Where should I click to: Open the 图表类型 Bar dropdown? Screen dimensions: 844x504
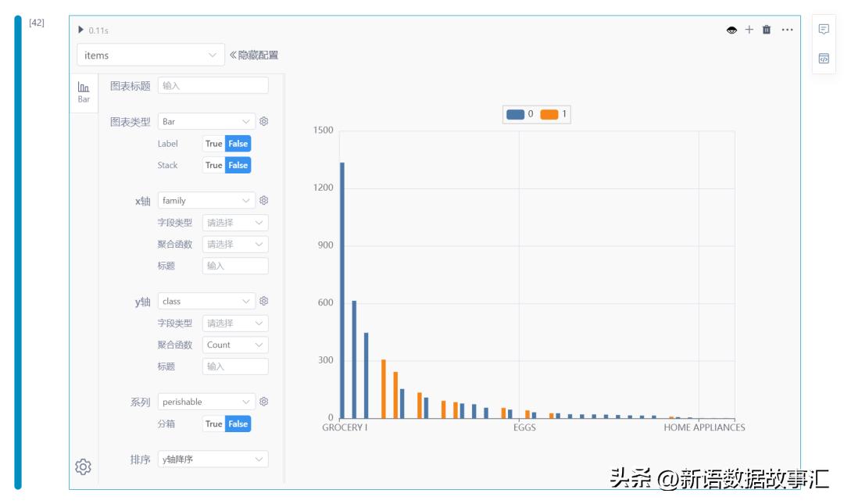(206, 121)
